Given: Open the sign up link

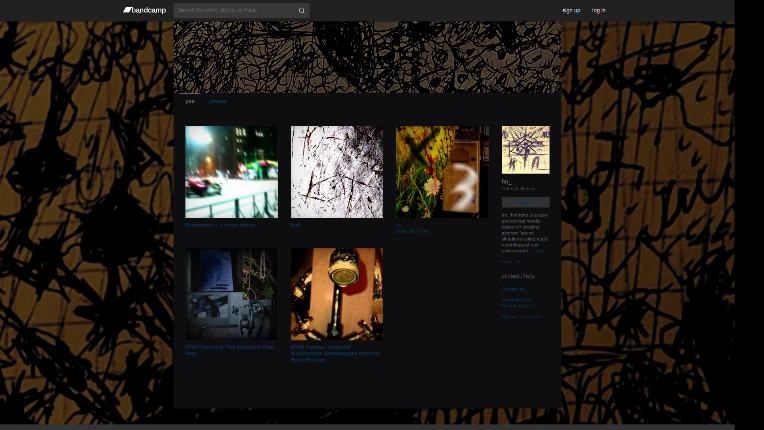Looking at the screenshot, I should (571, 10).
